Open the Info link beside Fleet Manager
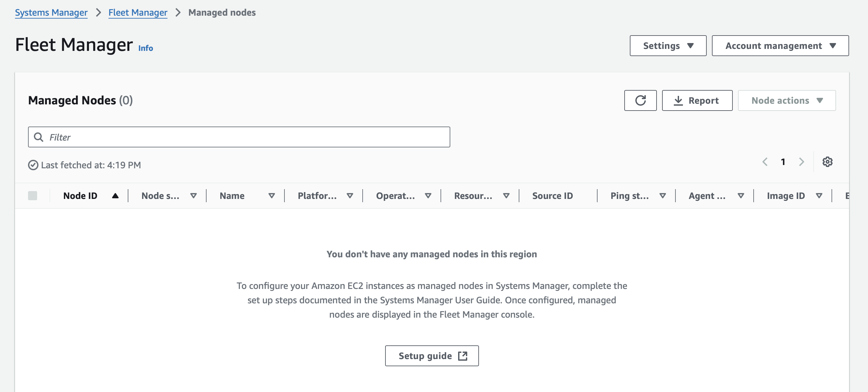Viewport: 868px width, 392px height. click(146, 48)
